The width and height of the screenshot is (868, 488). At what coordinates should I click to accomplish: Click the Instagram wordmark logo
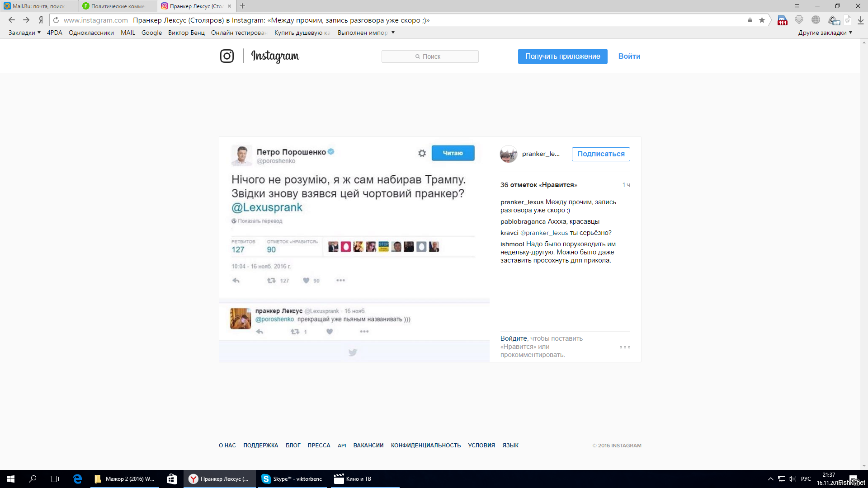pyautogui.click(x=275, y=56)
